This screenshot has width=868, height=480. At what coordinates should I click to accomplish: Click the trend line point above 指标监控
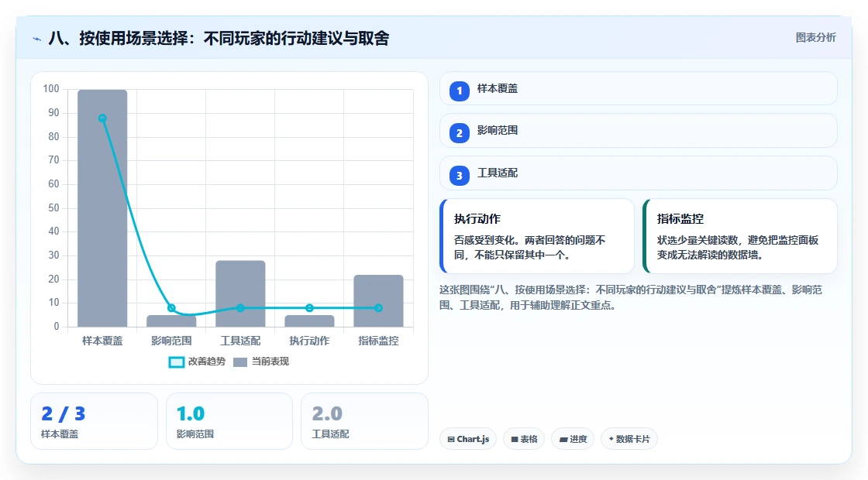click(379, 308)
